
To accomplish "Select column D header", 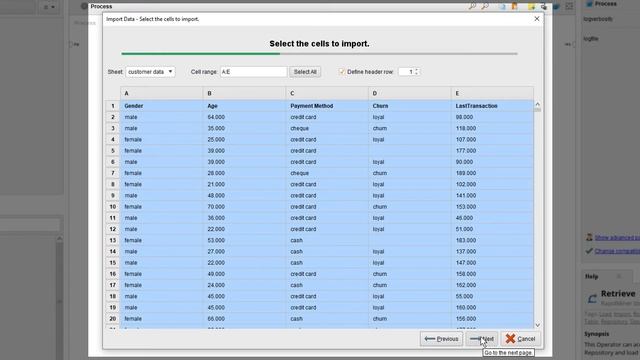I will click(410, 93).
